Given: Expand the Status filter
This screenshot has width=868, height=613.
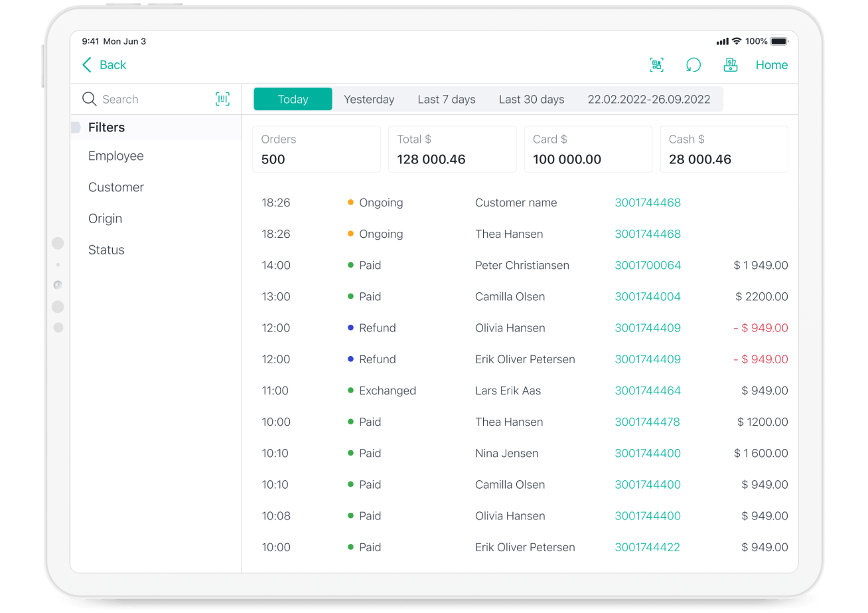Looking at the screenshot, I should point(106,250).
